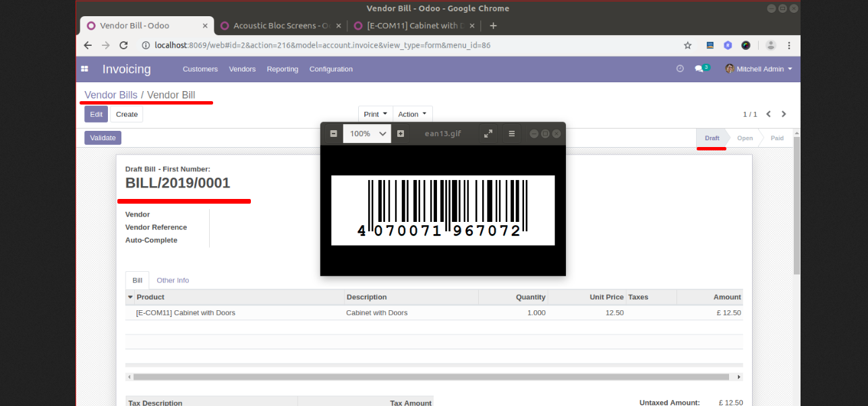Click the scroll-right arrow of invoice lines
Image resolution: width=868 pixels, height=406 pixels.
tap(739, 377)
